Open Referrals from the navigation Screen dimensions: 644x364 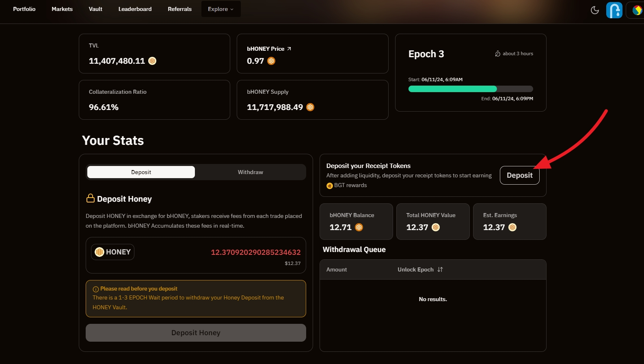click(179, 9)
